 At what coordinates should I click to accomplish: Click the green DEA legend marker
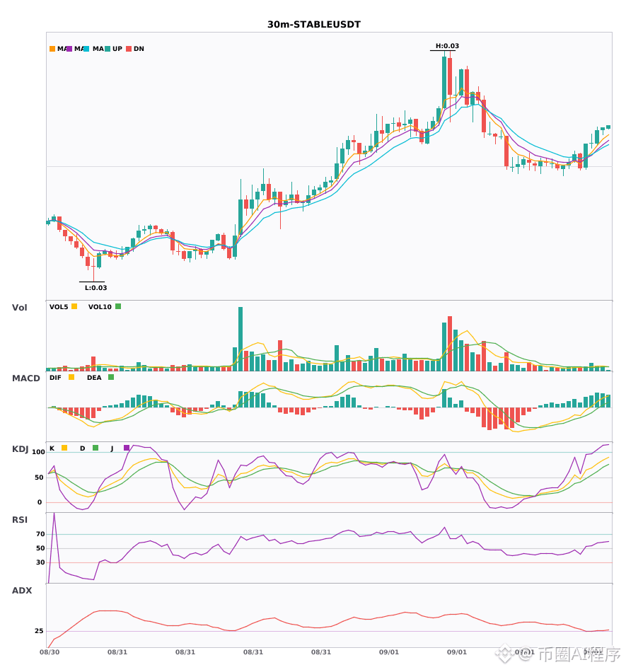click(x=111, y=377)
